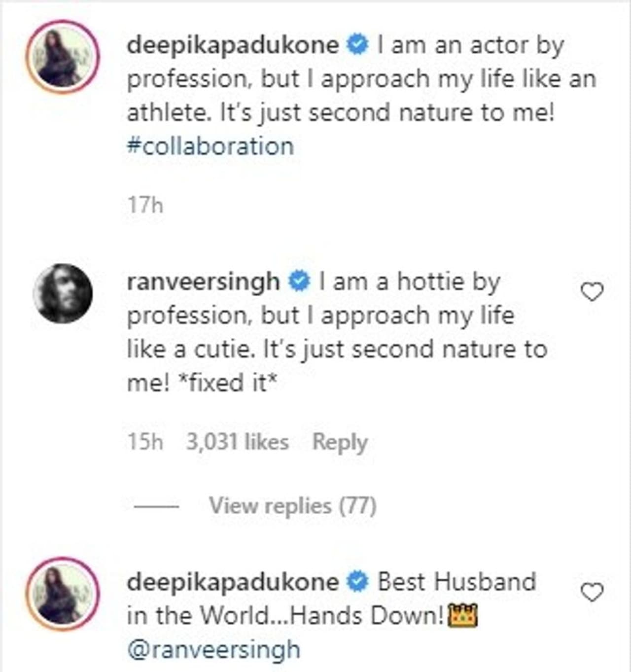This screenshot has height=672, width=631.
Task: Open the #collaboration hashtag
Action: (x=210, y=146)
